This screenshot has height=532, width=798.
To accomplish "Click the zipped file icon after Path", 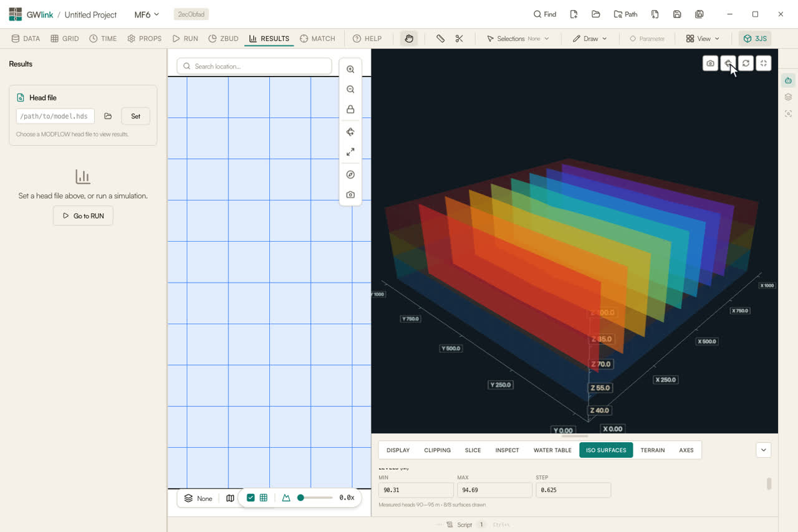I will pyautogui.click(x=655, y=14).
